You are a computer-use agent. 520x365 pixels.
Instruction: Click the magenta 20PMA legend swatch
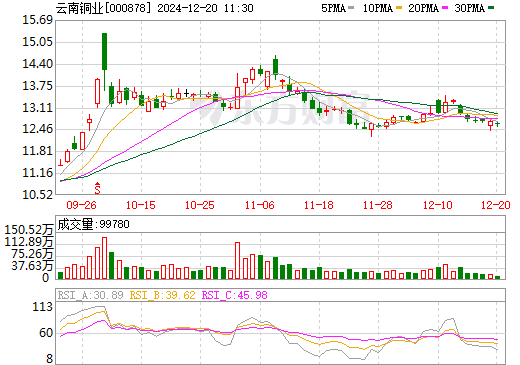click(445, 8)
